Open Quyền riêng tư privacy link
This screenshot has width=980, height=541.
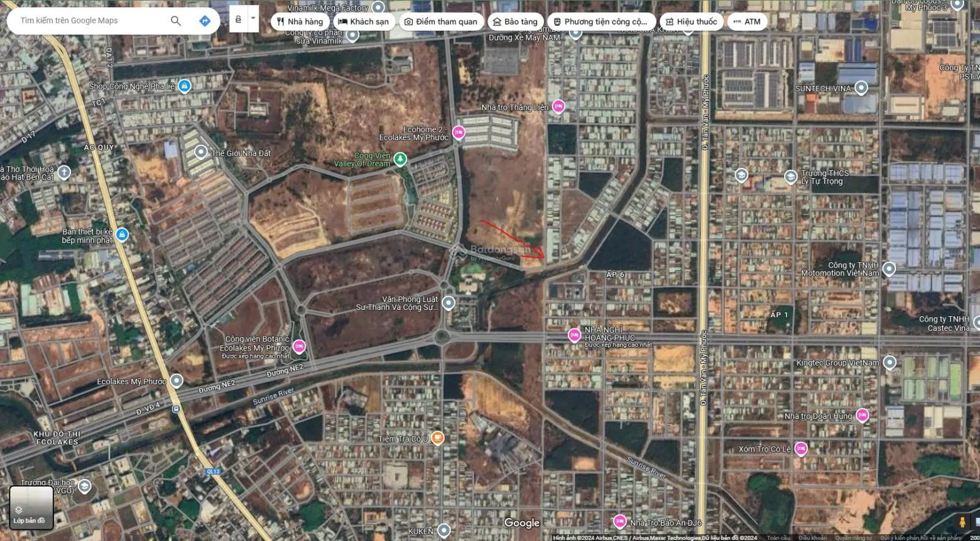coord(853,538)
